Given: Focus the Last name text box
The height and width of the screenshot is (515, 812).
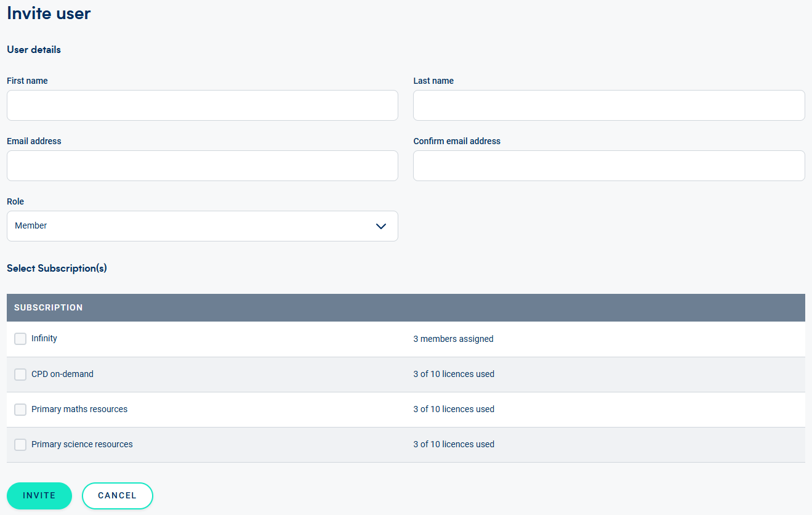Looking at the screenshot, I should 608,105.
